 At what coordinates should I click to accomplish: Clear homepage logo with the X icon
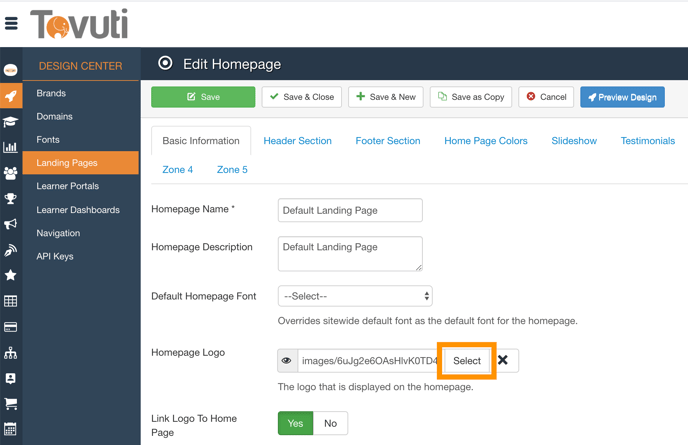click(x=503, y=360)
